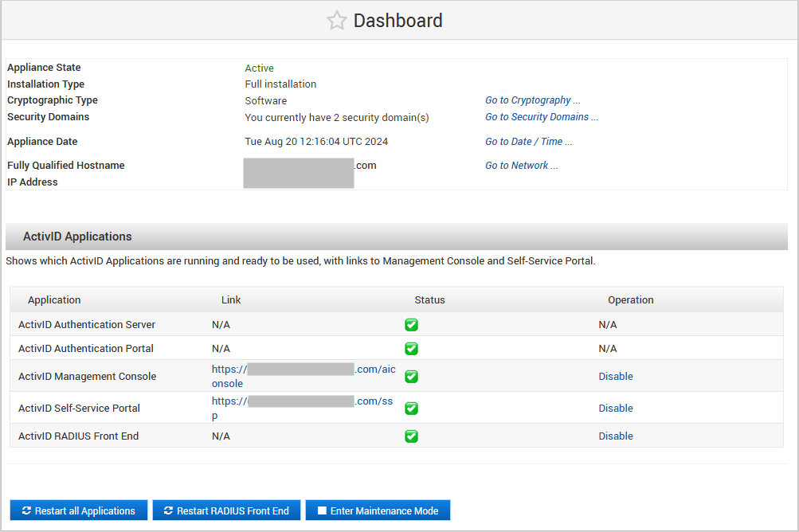Screen dimensions: 799x532
Task: Open the Go to Security Domains link
Action: tap(541, 117)
